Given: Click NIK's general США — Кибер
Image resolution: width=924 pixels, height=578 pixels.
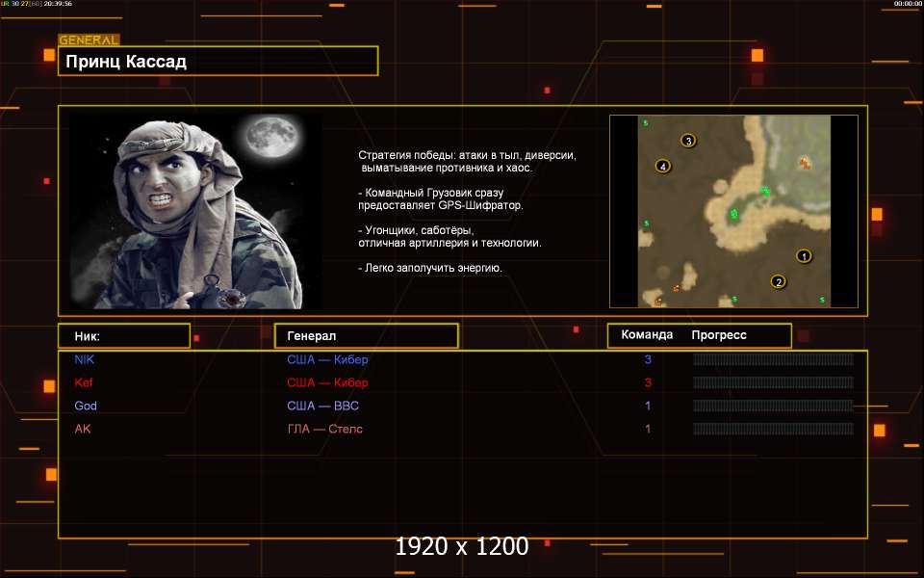Looking at the screenshot, I should (x=327, y=359).
